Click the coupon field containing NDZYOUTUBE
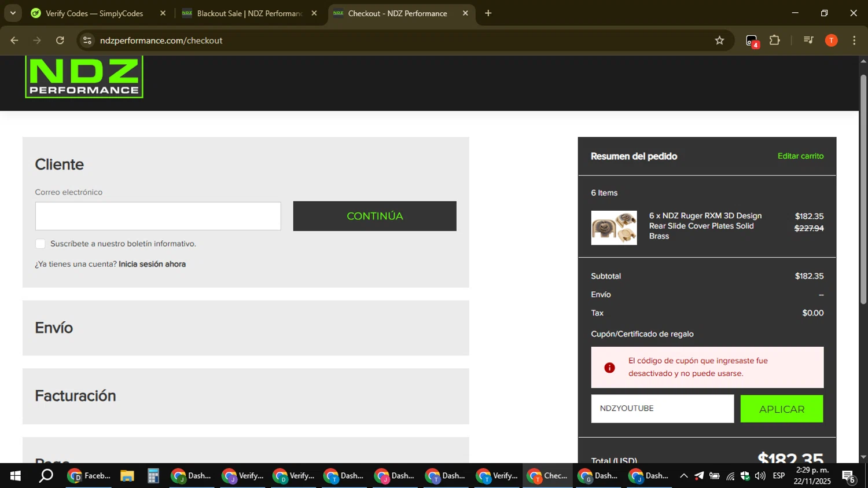The image size is (868, 488). 663,409
